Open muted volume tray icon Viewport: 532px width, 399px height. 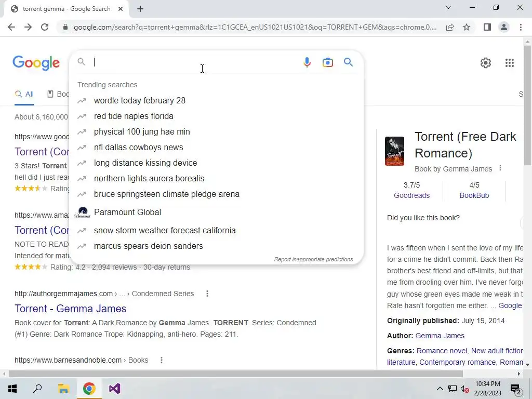tap(465, 389)
